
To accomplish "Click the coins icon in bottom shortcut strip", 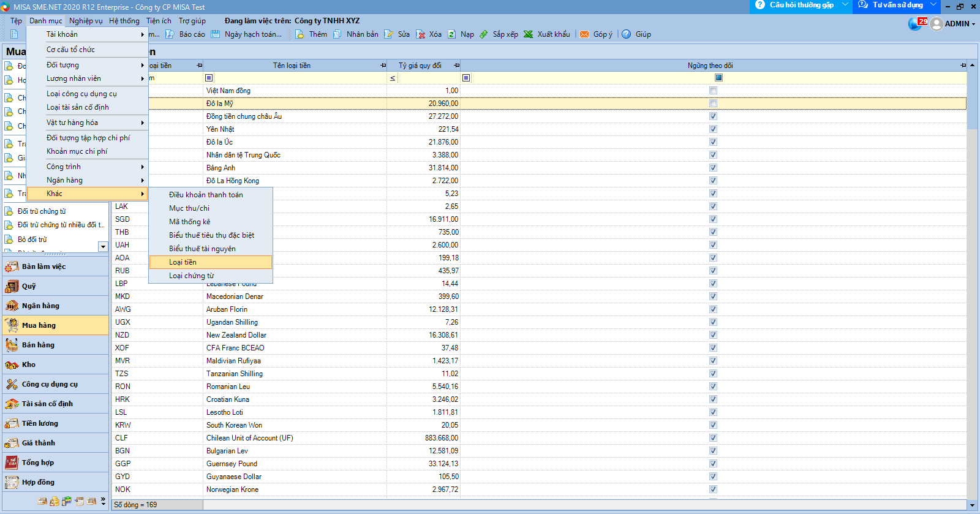I will tap(55, 501).
